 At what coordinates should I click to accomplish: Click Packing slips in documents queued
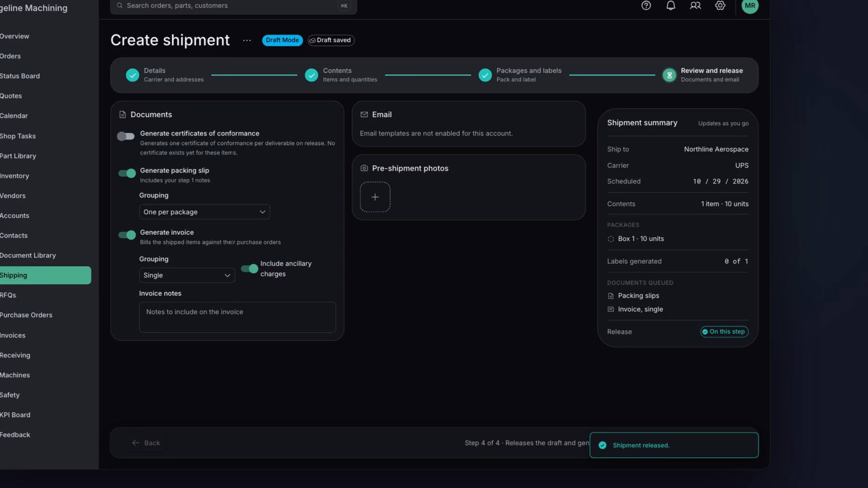point(638,296)
